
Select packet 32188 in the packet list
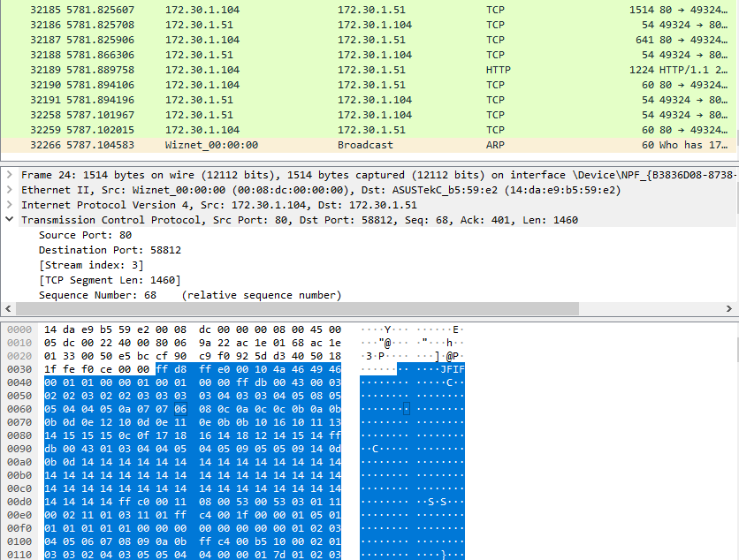(369, 55)
